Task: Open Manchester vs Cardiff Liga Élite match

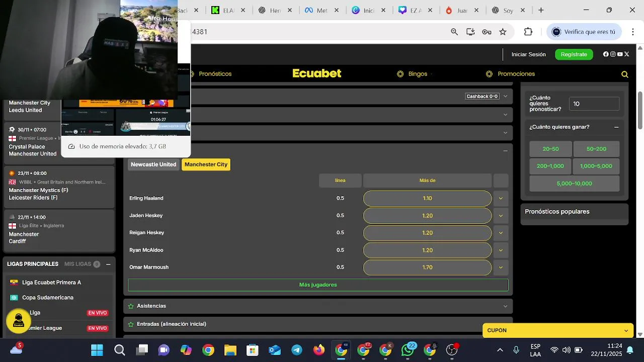Action: coord(59,230)
